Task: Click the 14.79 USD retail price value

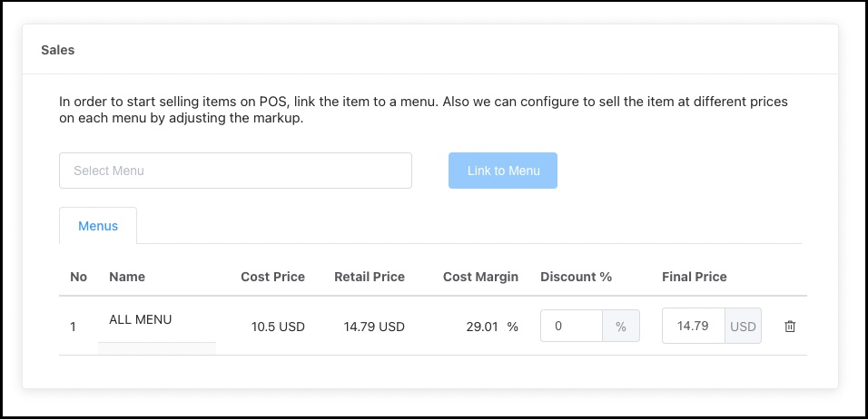Action: [374, 327]
